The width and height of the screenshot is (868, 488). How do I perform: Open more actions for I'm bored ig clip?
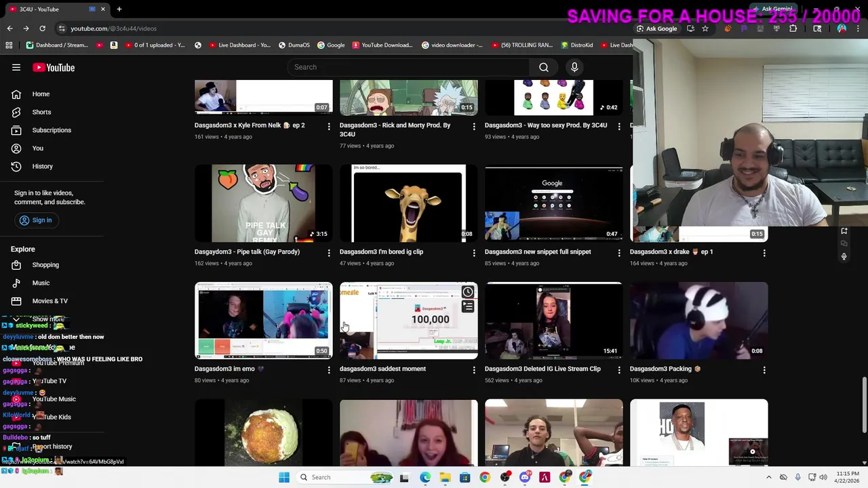point(474,253)
